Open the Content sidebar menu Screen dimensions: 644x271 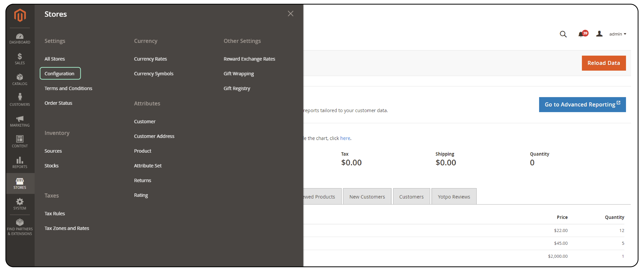(x=20, y=142)
